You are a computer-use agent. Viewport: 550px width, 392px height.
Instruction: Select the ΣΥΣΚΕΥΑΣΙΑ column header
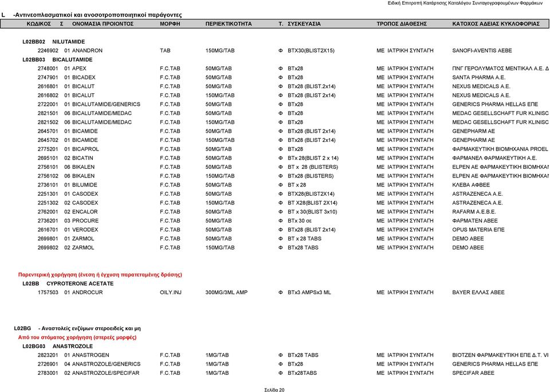point(304,24)
